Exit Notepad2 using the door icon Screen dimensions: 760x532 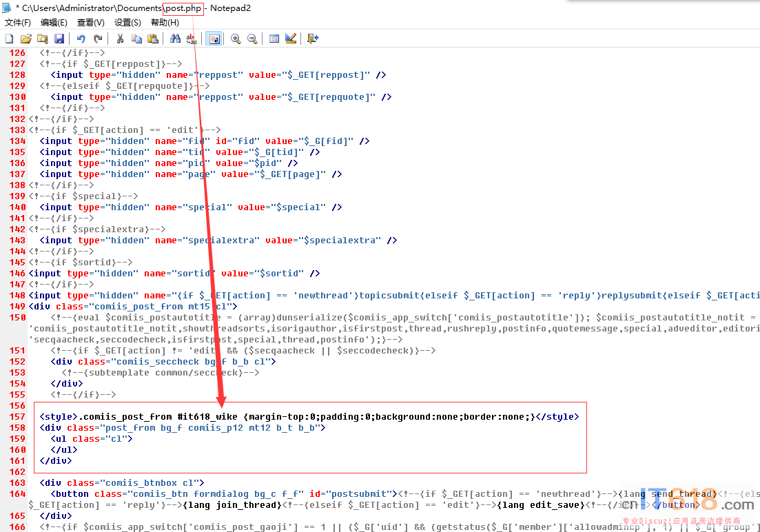coord(313,39)
